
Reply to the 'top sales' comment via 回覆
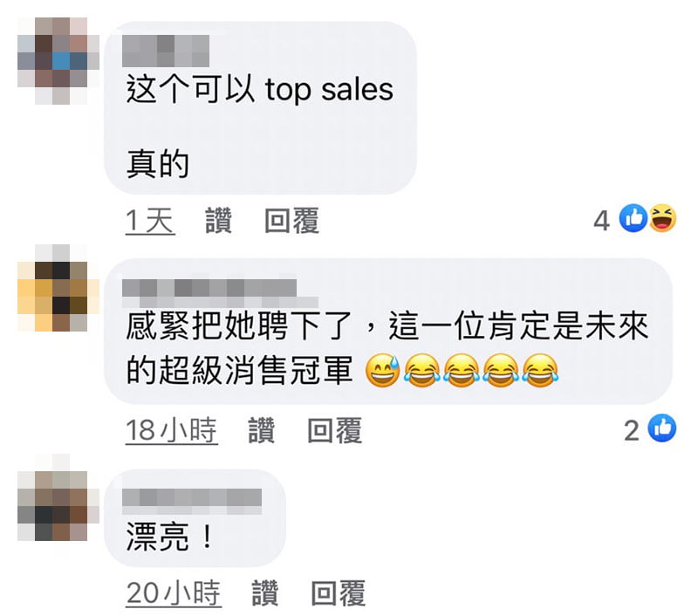click(291, 221)
